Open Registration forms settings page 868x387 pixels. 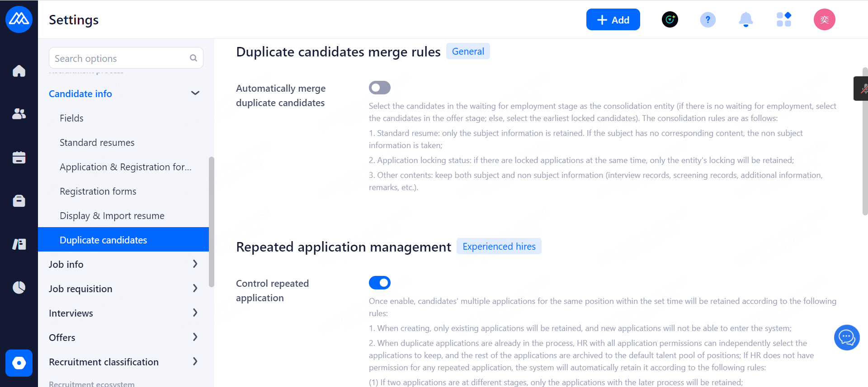[98, 191]
